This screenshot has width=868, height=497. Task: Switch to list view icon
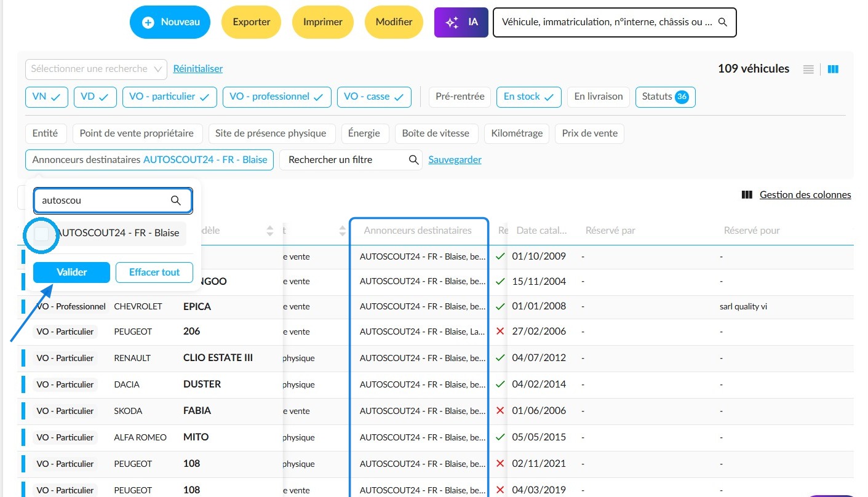point(808,70)
